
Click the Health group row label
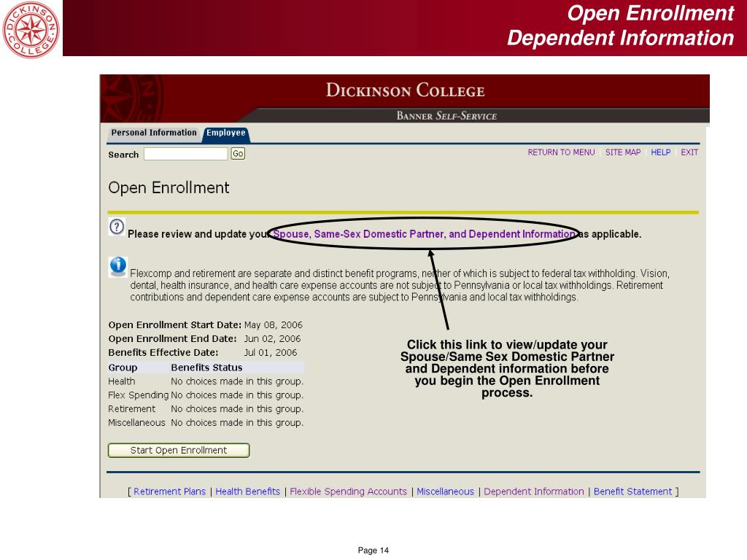click(x=122, y=381)
